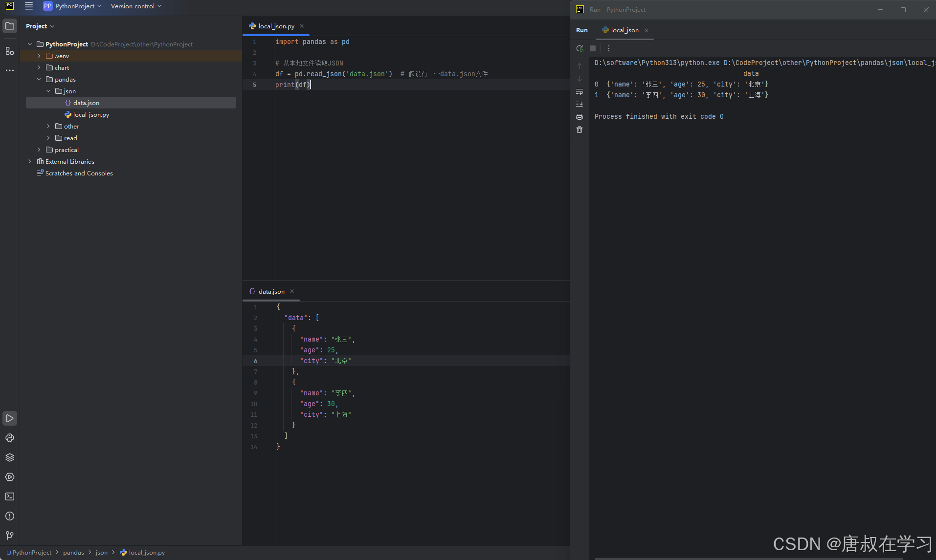
Task: Collapse the json folder
Action: (x=48, y=91)
